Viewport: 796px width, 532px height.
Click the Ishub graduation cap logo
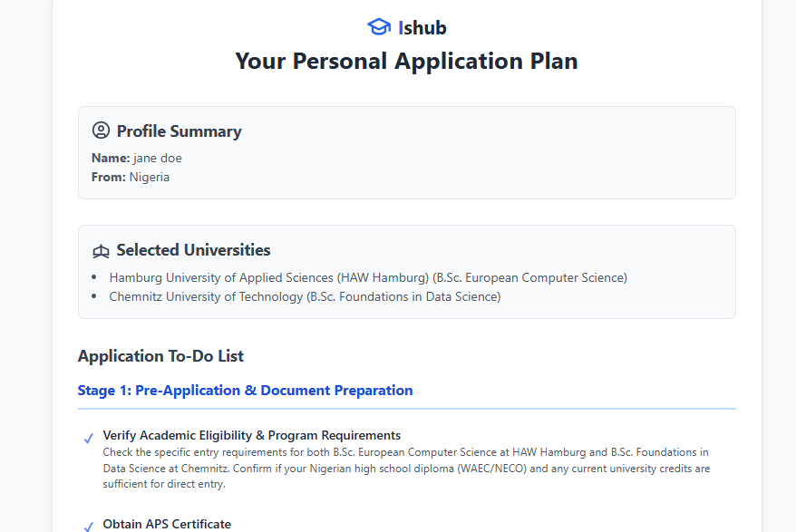click(378, 27)
